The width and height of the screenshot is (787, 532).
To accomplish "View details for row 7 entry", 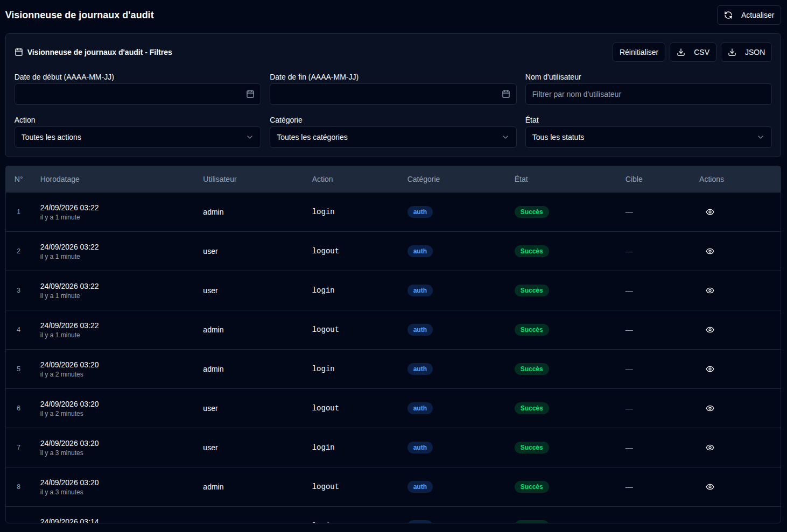I will click(710, 448).
